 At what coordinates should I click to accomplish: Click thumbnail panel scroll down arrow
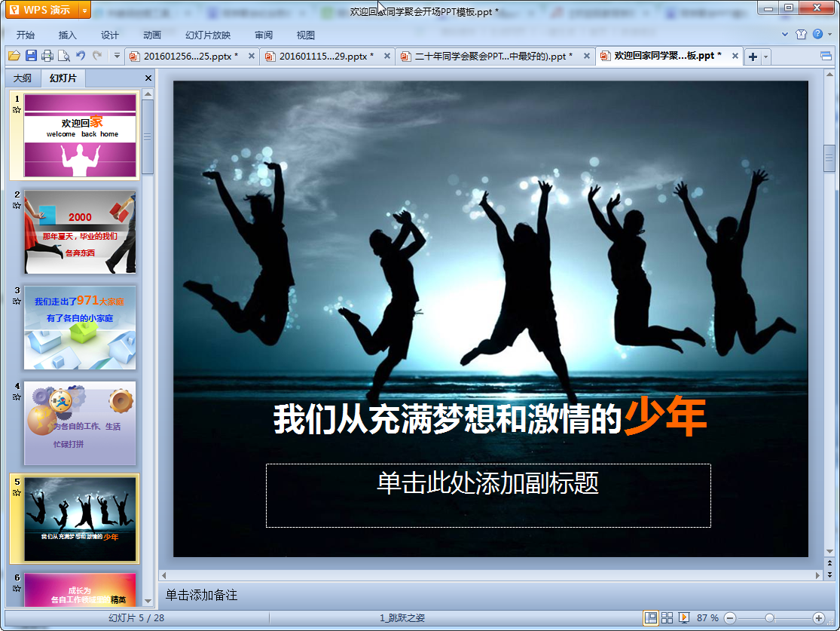point(148,602)
